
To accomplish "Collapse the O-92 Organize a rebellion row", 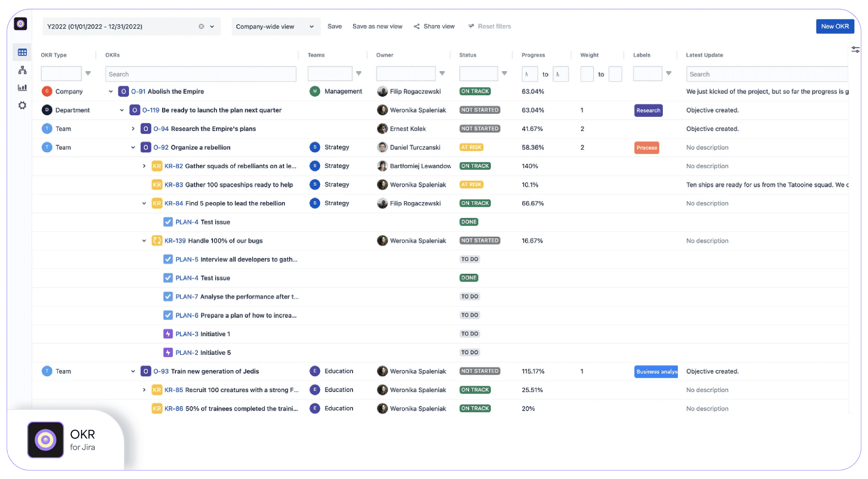I will tap(133, 147).
